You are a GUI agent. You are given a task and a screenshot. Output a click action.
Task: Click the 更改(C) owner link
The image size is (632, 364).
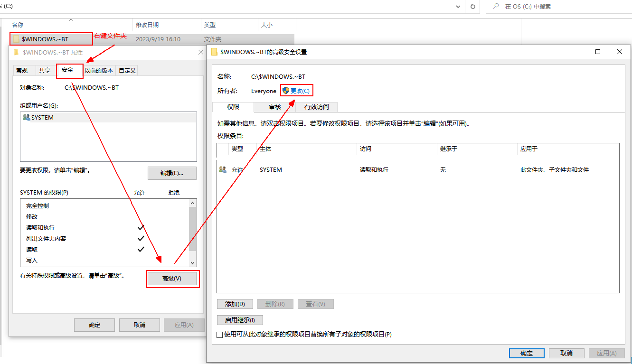(300, 91)
